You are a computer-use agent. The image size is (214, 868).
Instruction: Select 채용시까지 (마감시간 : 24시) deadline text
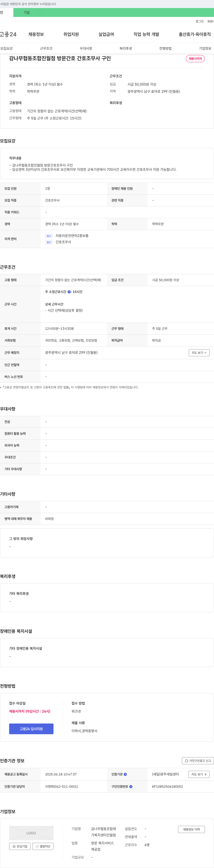click(30, 711)
